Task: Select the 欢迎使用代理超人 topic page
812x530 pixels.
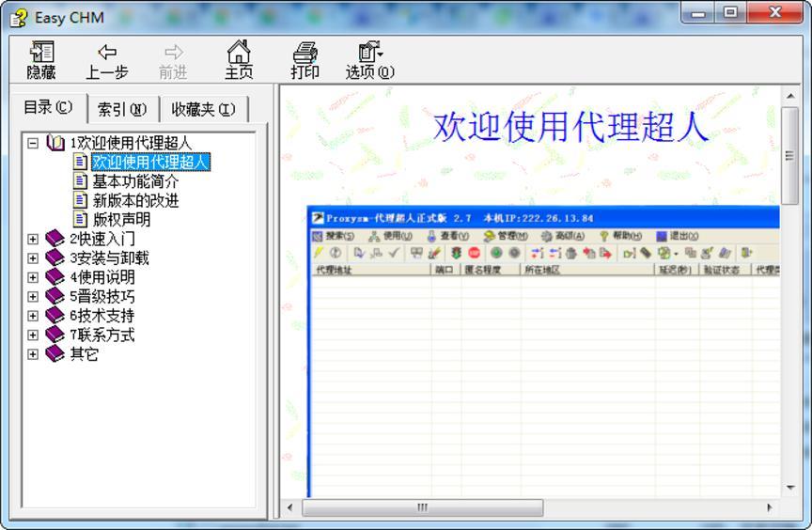Action: coord(150,162)
